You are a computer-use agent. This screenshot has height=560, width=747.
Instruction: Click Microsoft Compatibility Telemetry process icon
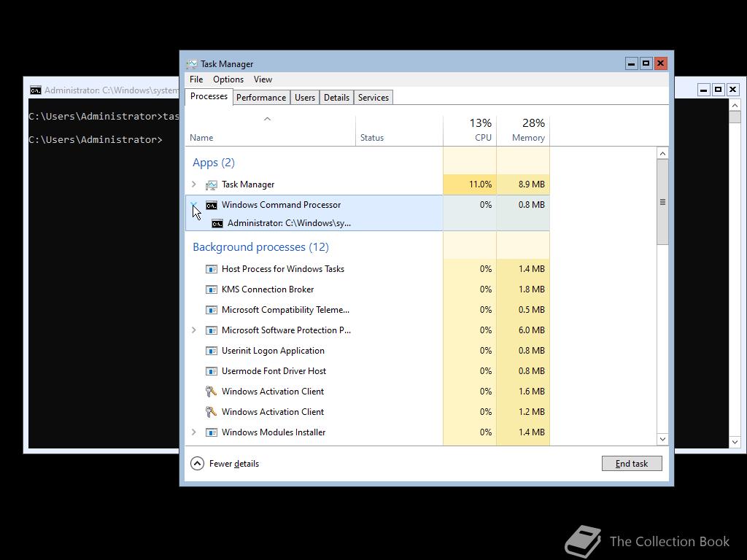click(212, 310)
